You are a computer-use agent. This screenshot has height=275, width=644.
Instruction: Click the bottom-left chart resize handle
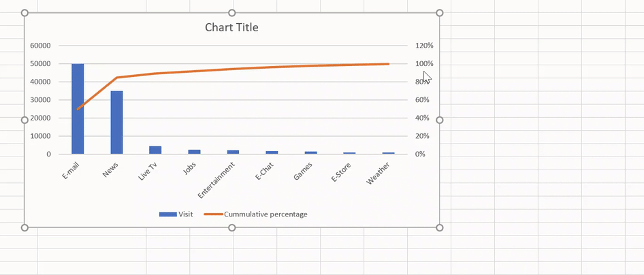coord(25,227)
